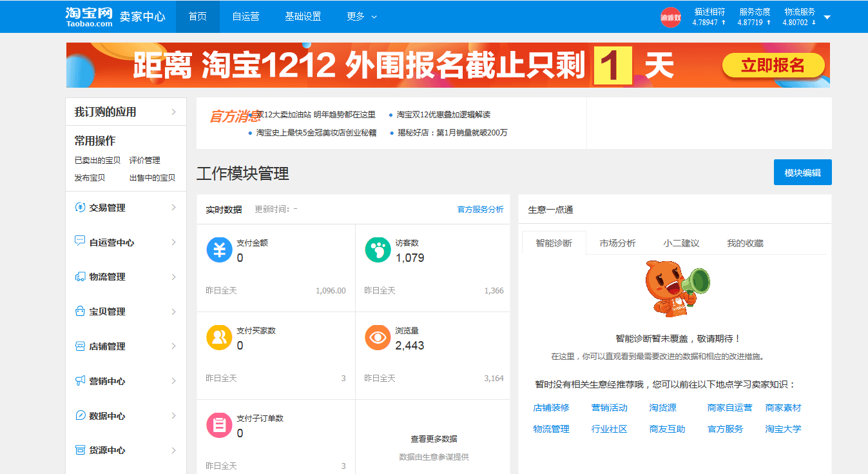Click the visitor count 1,079
868x474 pixels.
click(x=410, y=258)
